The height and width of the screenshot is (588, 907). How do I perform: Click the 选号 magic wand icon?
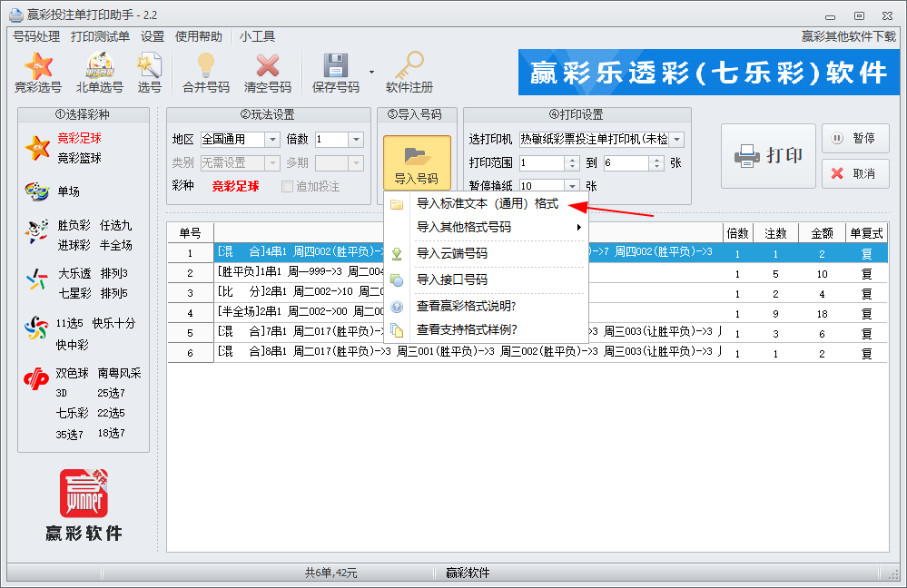pos(149,65)
